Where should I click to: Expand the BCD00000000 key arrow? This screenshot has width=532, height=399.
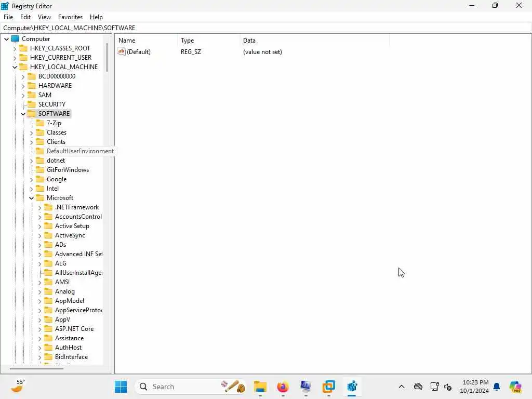(x=23, y=77)
